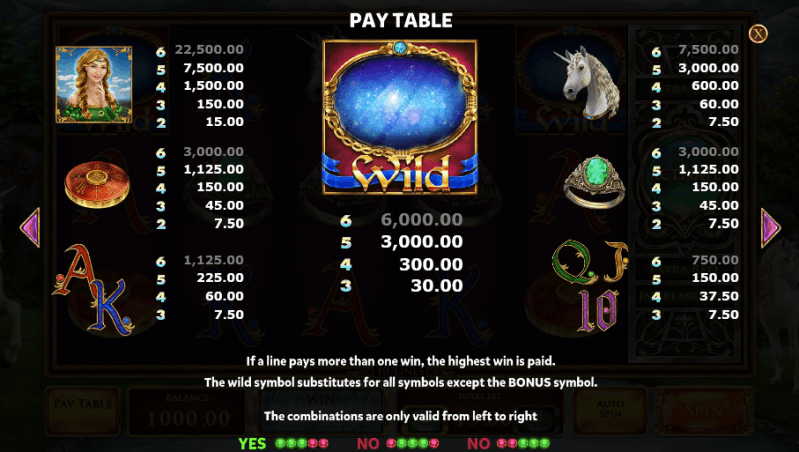
Task: Click the blonde princess symbol
Action: pos(94,85)
